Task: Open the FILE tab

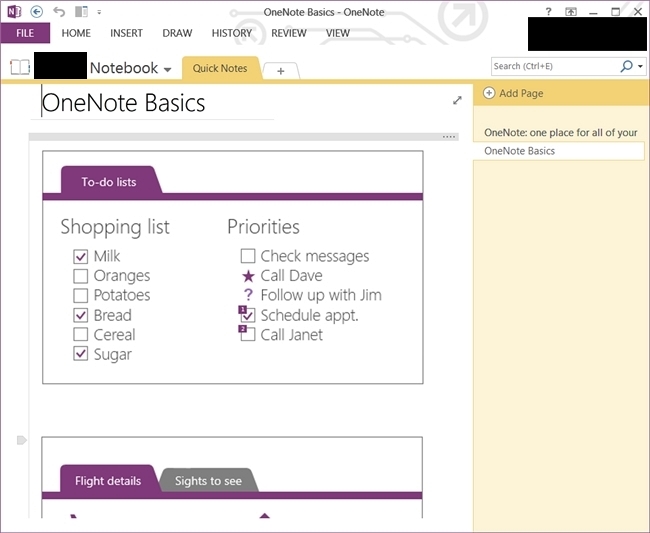Action: point(25,33)
